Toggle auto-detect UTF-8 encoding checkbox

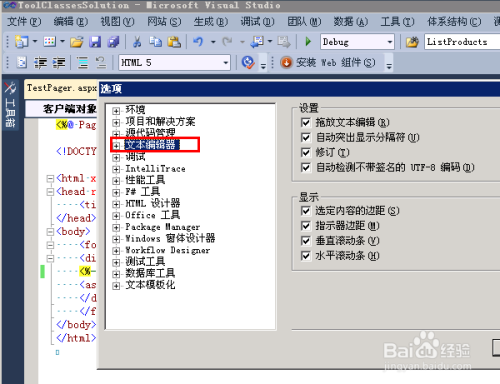[x=306, y=167]
